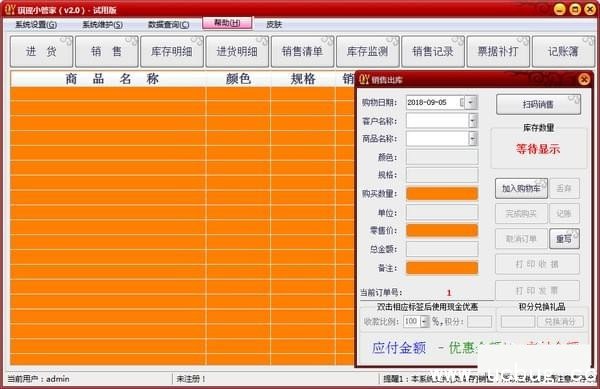Click the 打印收据 button
This screenshot has width=600, height=389.
pyautogui.click(x=537, y=264)
